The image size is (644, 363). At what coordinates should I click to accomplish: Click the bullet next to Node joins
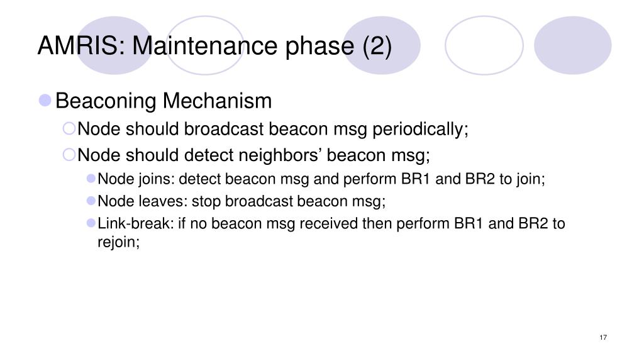point(91,179)
